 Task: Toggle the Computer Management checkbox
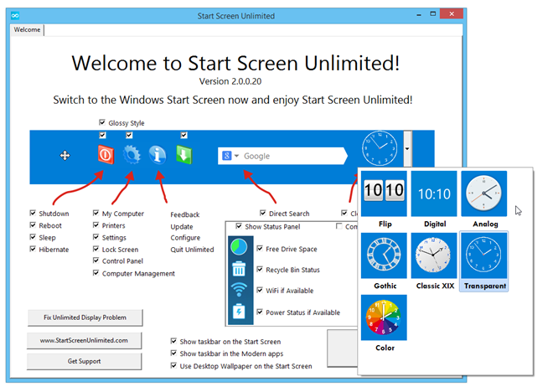(96, 273)
